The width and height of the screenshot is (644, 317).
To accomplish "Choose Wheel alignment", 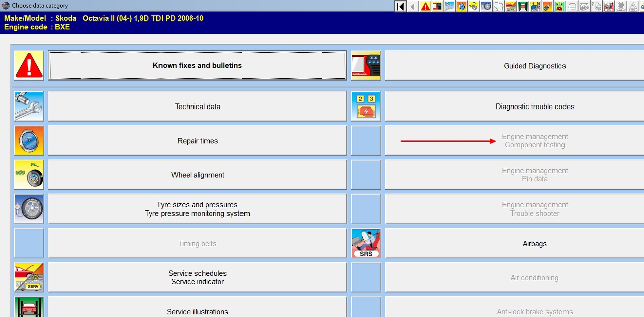I will click(x=197, y=175).
